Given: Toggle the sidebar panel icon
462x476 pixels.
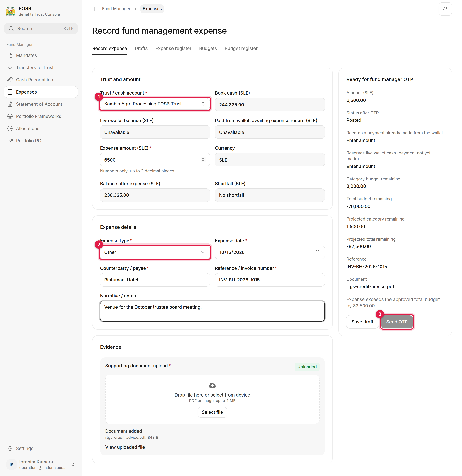Looking at the screenshot, I should click(x=95, y=9).
